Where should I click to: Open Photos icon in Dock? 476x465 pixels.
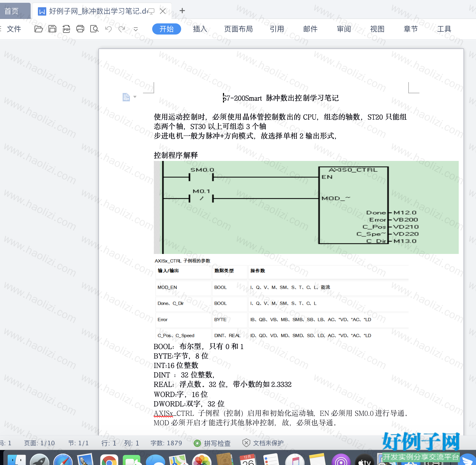(x=202, y=460)
